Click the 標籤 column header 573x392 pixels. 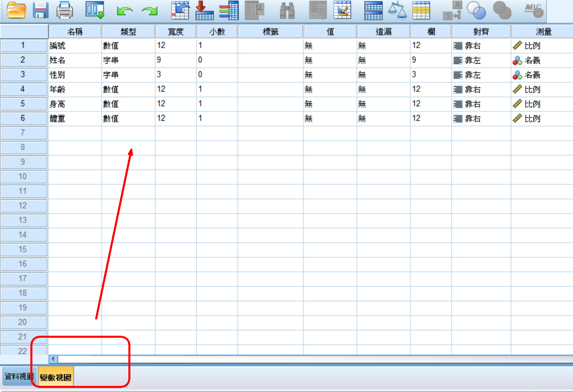(x=271, y=32)
